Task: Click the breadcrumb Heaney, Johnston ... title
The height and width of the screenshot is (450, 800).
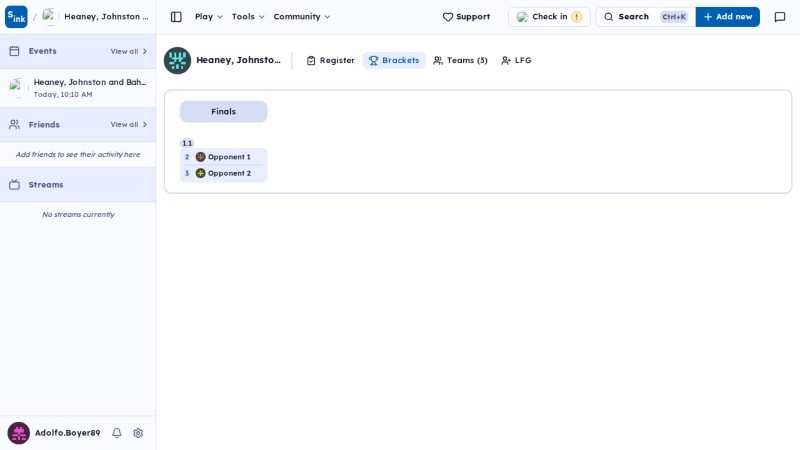Action: [106, 17]
